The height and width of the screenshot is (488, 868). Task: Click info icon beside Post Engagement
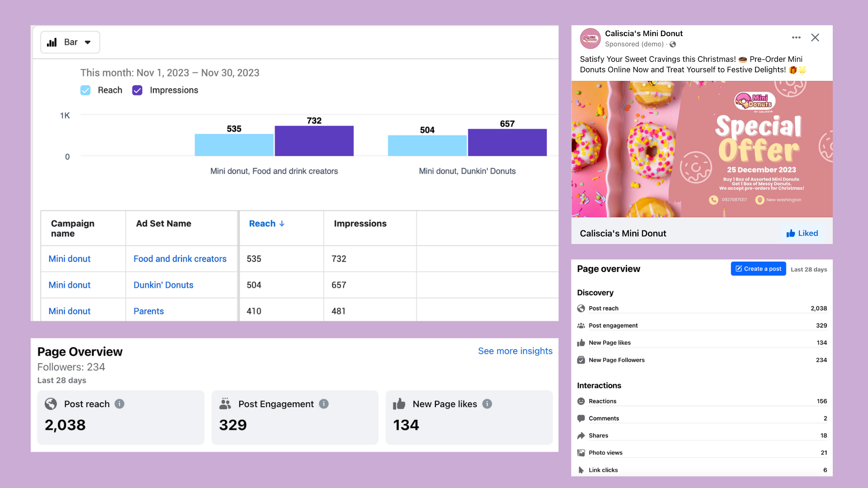[324, 404]
